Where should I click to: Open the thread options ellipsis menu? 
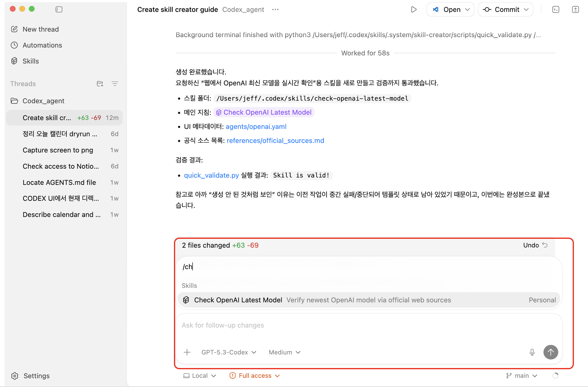pyautogui.click(x=275, y=9)
